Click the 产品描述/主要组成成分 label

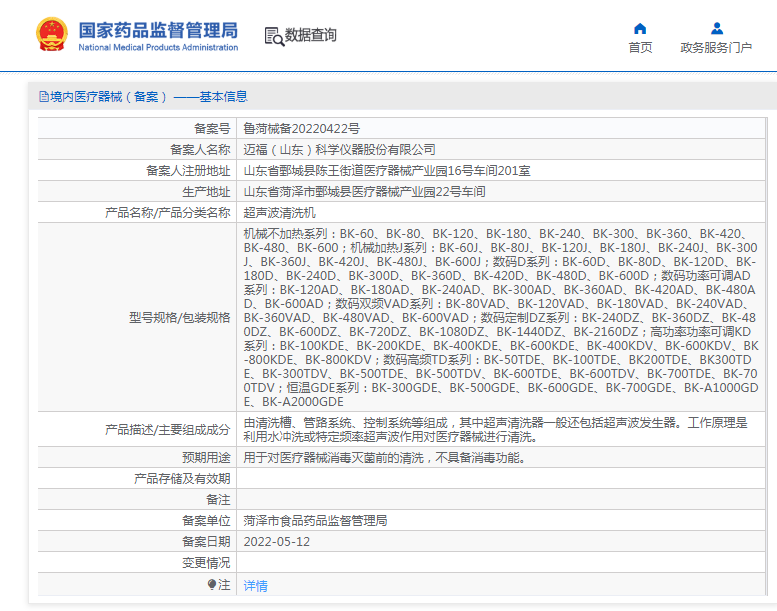tap(168, 430)
